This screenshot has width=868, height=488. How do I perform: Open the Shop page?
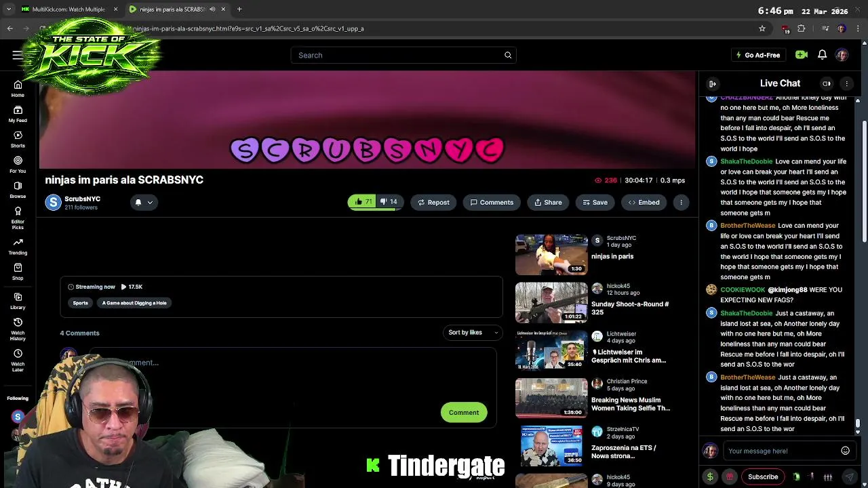18,272
